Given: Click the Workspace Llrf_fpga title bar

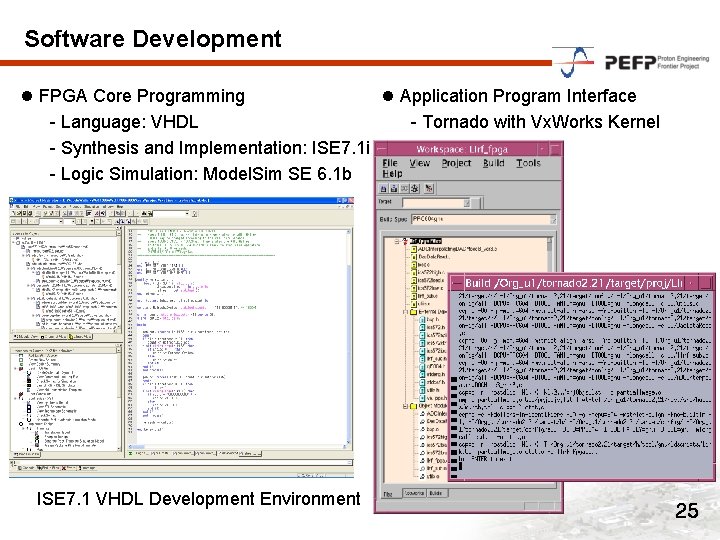Looking at the screenshot, I should pyautogui.click(x=462, y=149).
